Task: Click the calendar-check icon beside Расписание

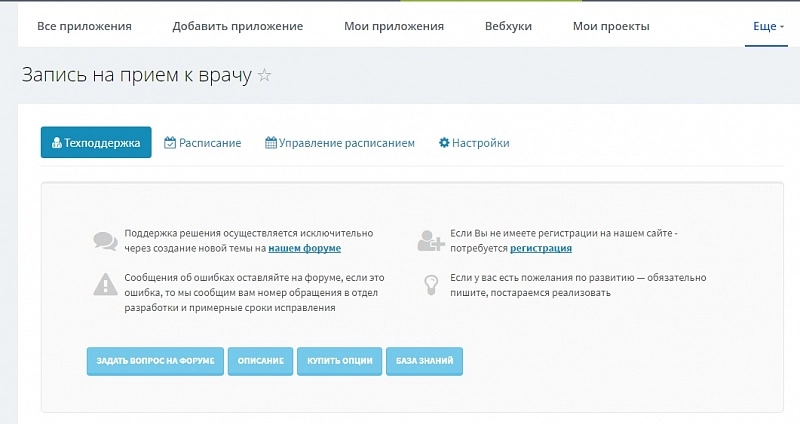Action: tap(170, 143)
